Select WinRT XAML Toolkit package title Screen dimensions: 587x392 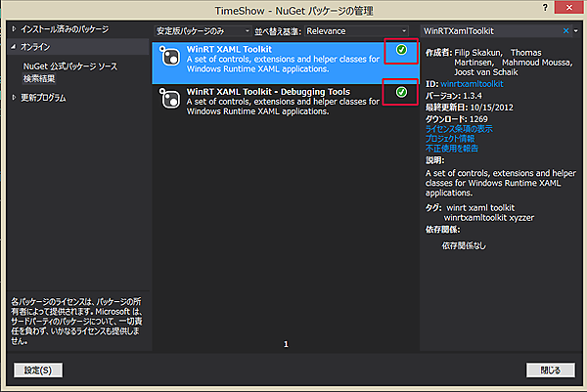click(x=229, y=49)
